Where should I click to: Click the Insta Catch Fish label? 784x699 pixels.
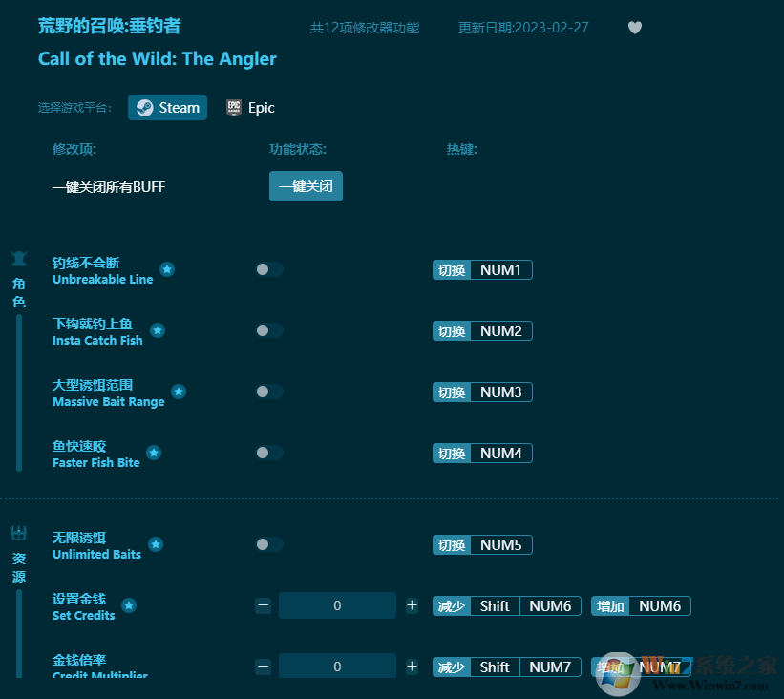(97, 341)
